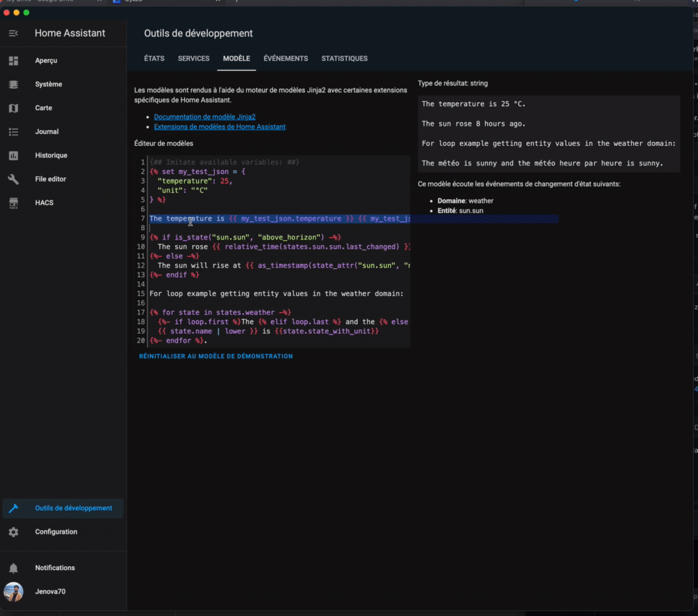698x616 pixels.
Task: Go to Configuration in the sidebar
Action: (x=56, y=531)
